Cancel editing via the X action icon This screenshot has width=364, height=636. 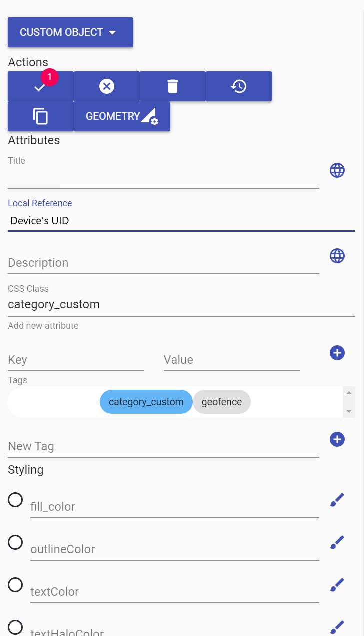click(106, 86)
